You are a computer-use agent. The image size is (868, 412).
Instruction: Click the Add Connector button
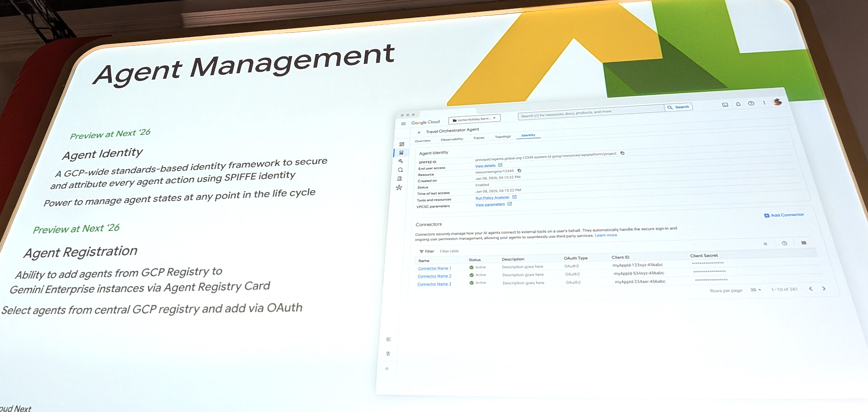[784, 215]
